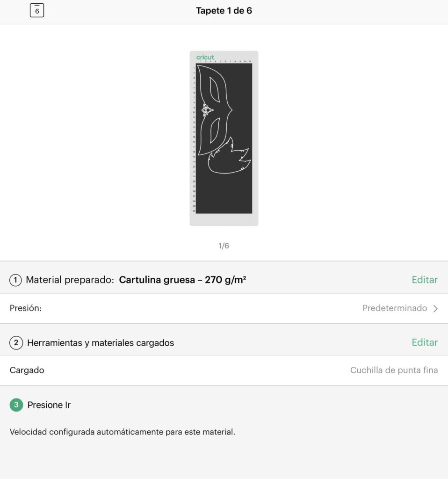Click the lace ornament on the mask

click(x=207, y=110)
